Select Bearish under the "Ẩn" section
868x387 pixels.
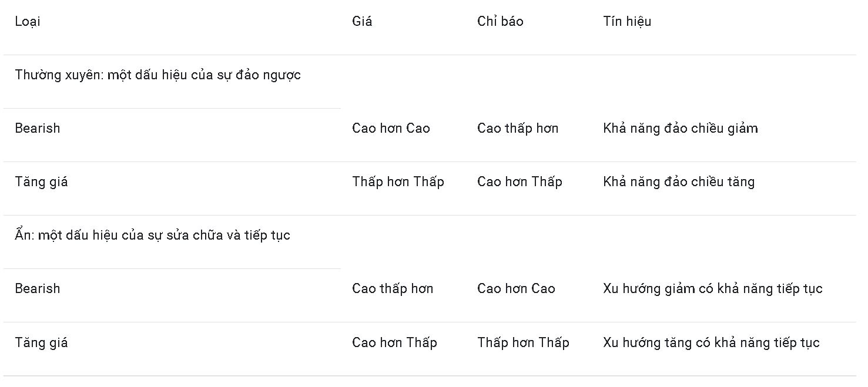tap(38, 289)
